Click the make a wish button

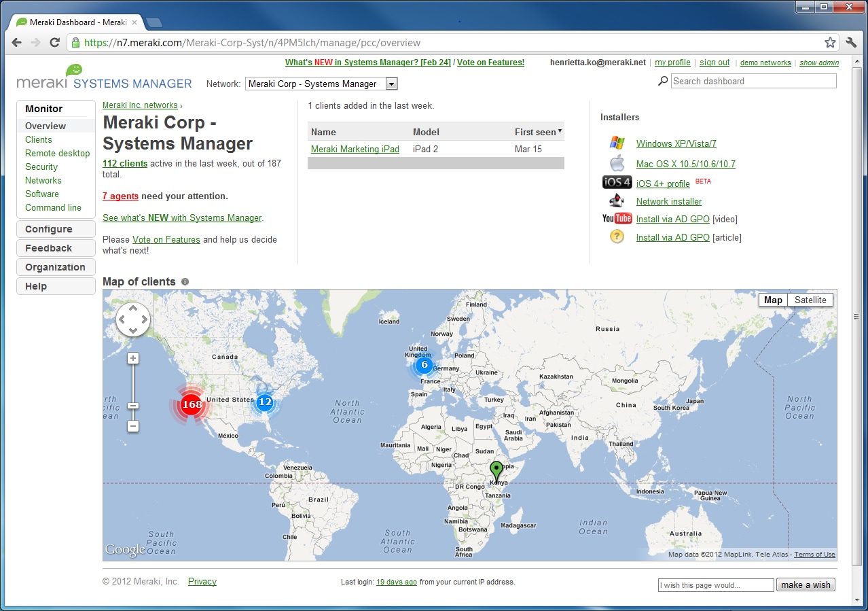[806, 584]
